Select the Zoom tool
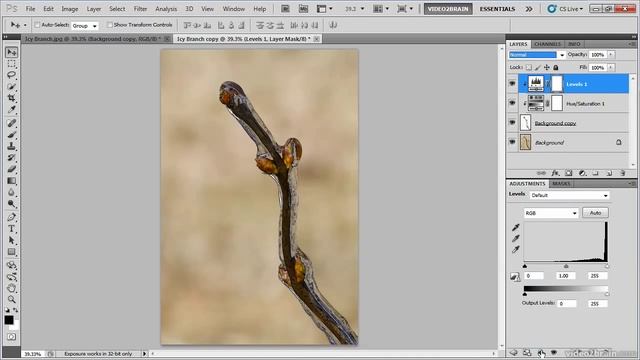Screen dimensions: 640x360 (x=11, y=300)
